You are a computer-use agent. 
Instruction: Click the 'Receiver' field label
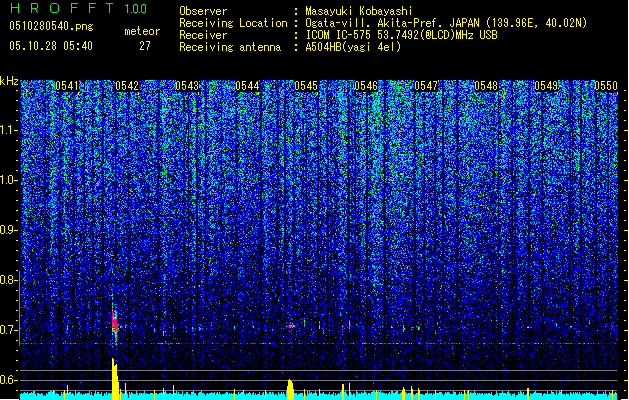click(203, 35)
